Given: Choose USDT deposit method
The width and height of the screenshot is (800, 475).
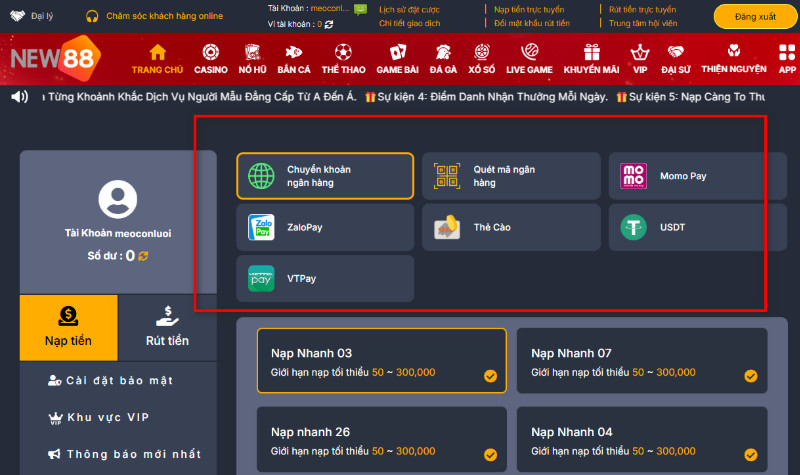Looking at the screenshot, I should coord(697,227).
